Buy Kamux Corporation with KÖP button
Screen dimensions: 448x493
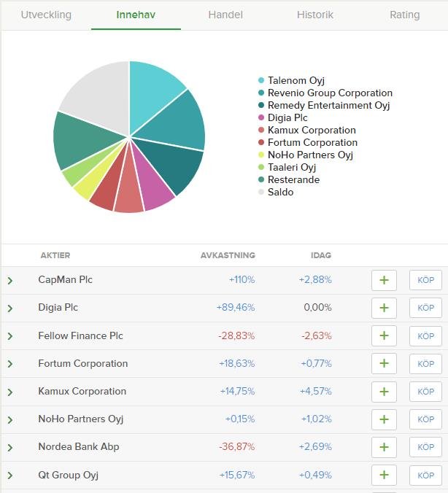click(425, 392)
